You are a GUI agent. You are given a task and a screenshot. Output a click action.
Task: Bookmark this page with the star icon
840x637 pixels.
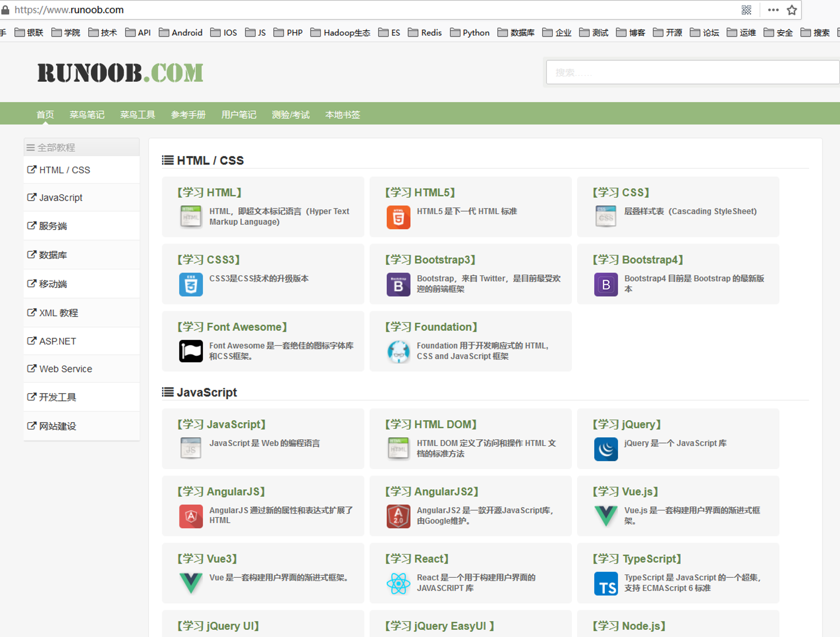tap(792, 10)
